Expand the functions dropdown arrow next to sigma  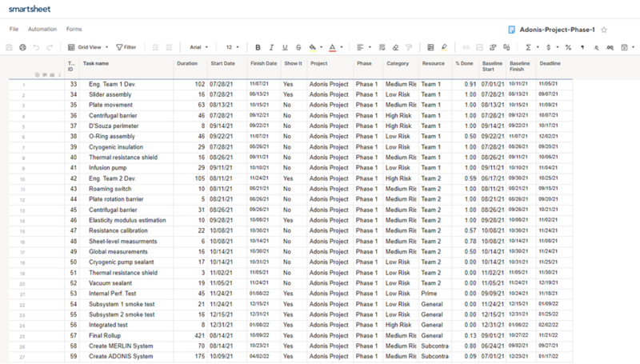[x=538, y=47]
